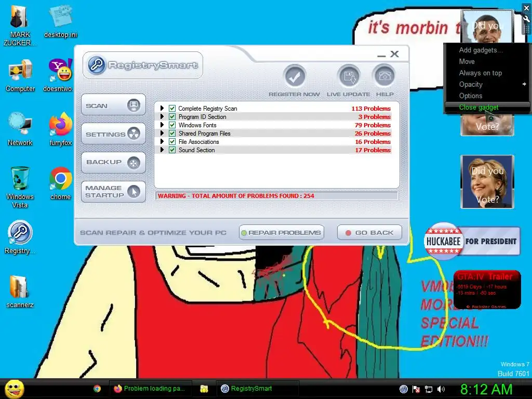Click the 113 Problems result text

point(371,109)
